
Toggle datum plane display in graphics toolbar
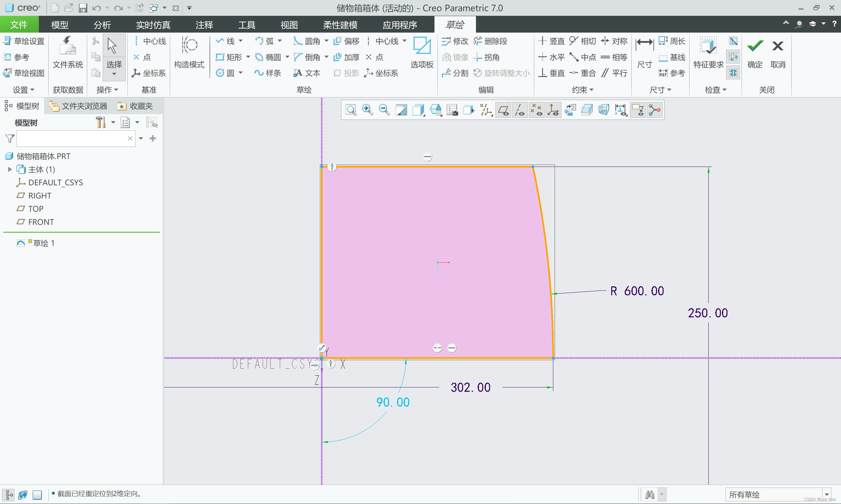coord(503,110)
